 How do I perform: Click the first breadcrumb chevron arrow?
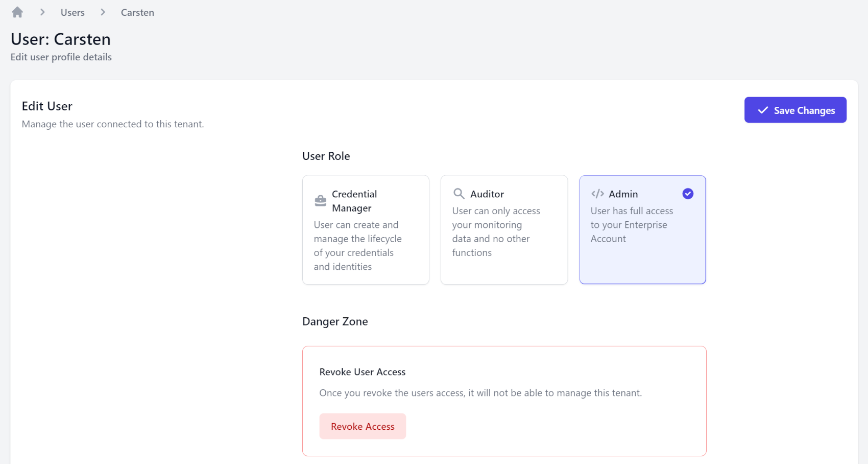42,12
